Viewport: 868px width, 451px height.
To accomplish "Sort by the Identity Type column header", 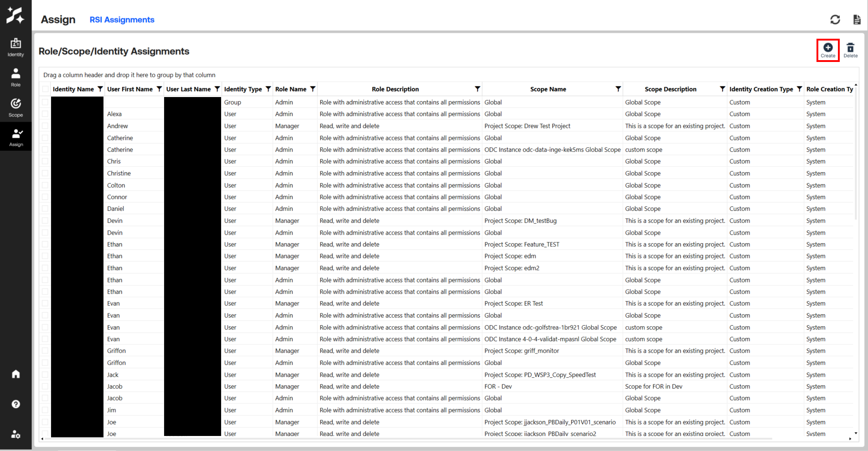I will click(243, 89).
